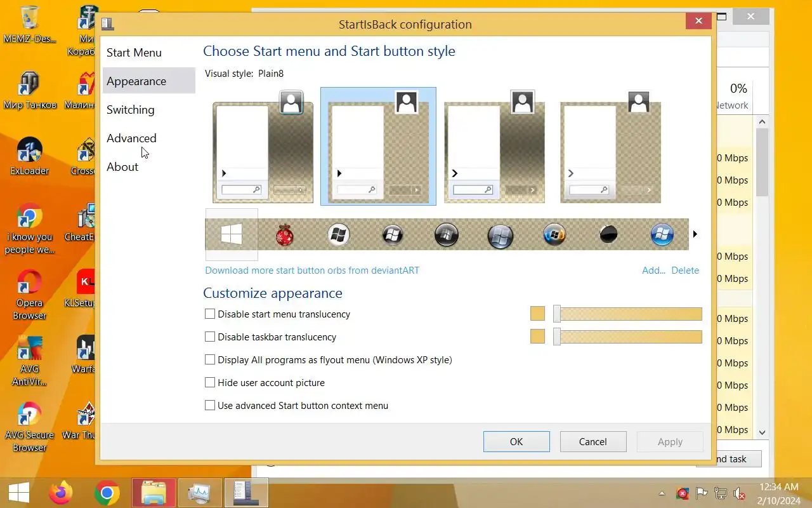Click the Cancel button

pos(593,441)
